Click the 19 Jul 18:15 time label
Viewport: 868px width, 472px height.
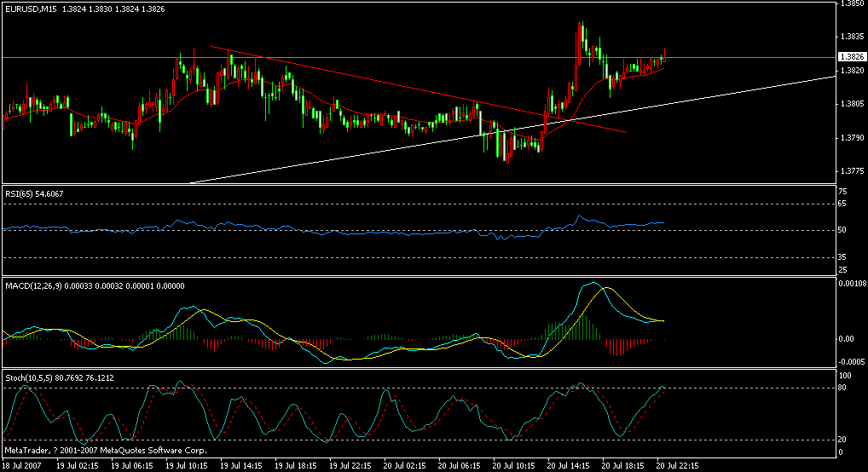[296, 466]
